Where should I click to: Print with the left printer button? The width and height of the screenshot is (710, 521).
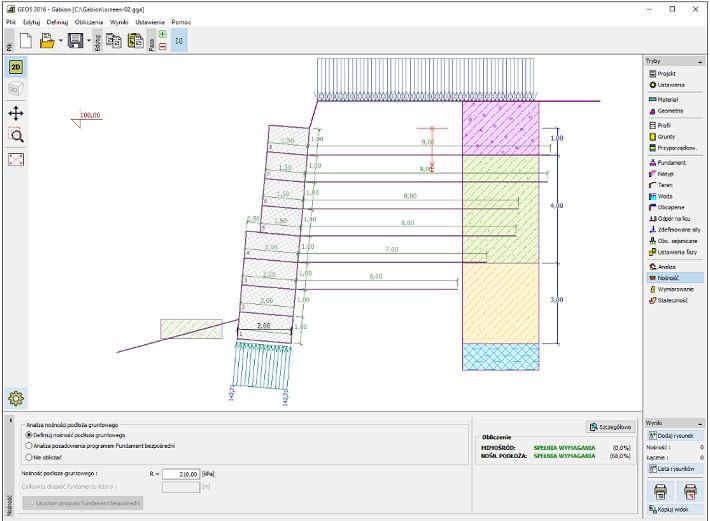(661, 491)
